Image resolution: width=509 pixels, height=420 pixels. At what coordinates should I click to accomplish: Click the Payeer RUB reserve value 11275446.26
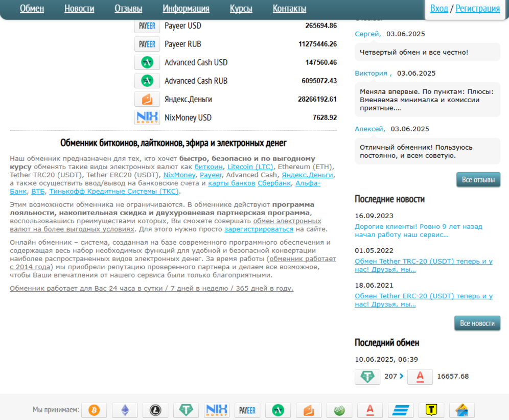[x=317, y=44]
